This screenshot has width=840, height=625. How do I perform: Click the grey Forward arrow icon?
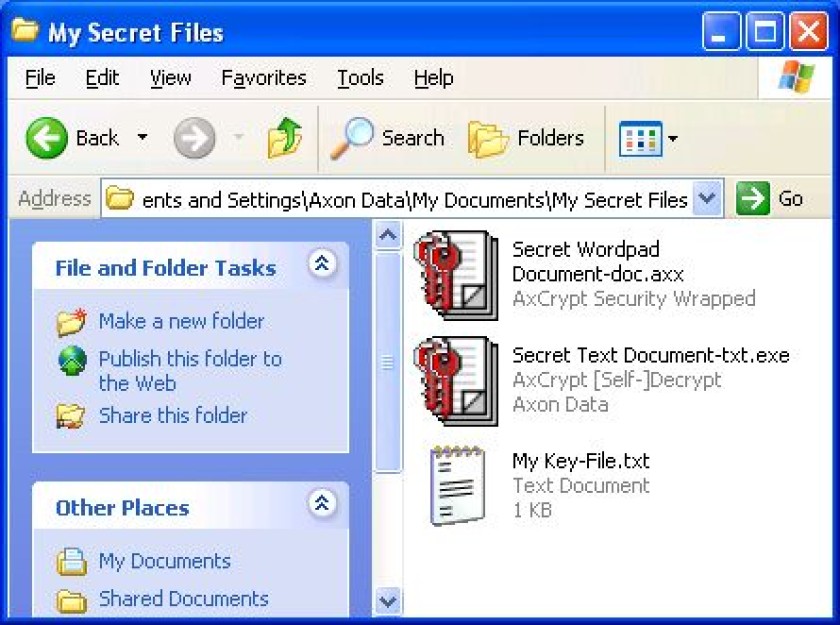pos(194,138)
